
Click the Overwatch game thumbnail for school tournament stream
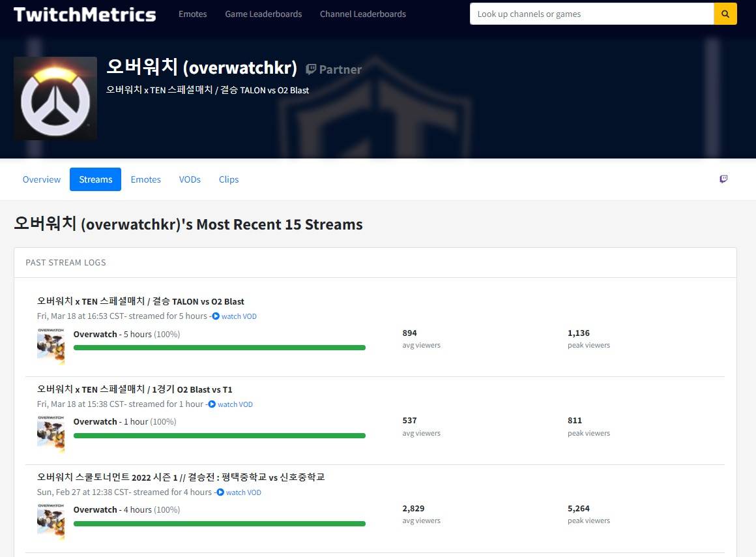(50, 522)
